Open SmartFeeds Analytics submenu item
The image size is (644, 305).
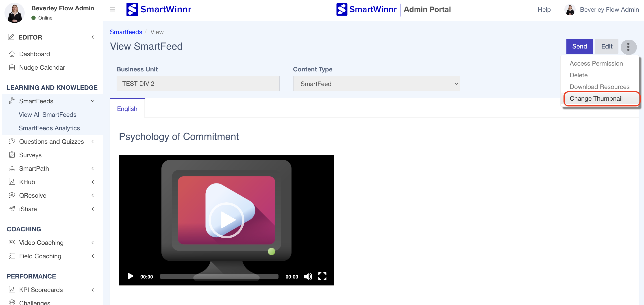point(49,128)
